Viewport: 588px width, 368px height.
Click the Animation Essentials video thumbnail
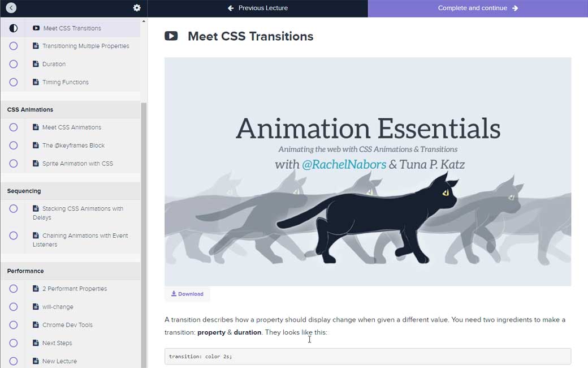click(x=367, y=171)
